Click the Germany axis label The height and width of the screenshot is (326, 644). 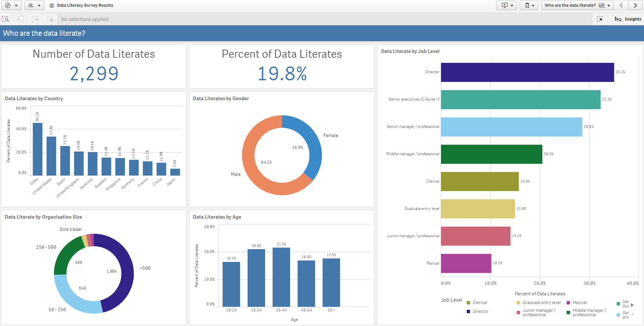128,184
